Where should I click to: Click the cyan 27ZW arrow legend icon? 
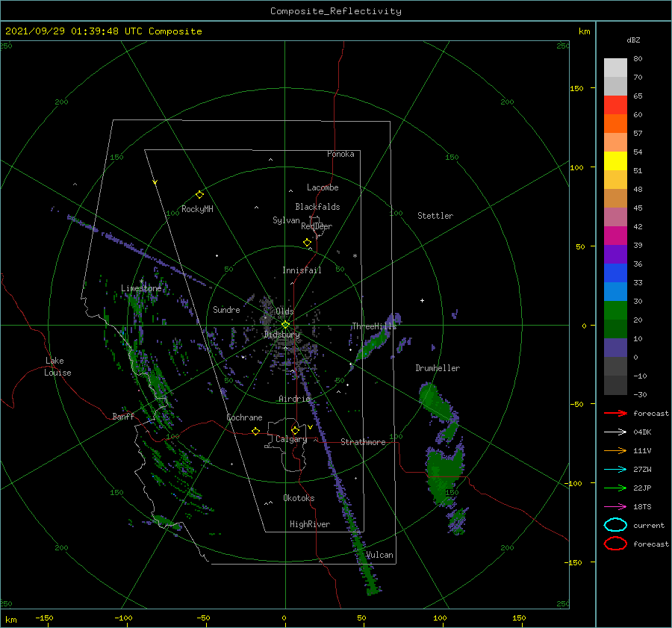coord(615,470)
